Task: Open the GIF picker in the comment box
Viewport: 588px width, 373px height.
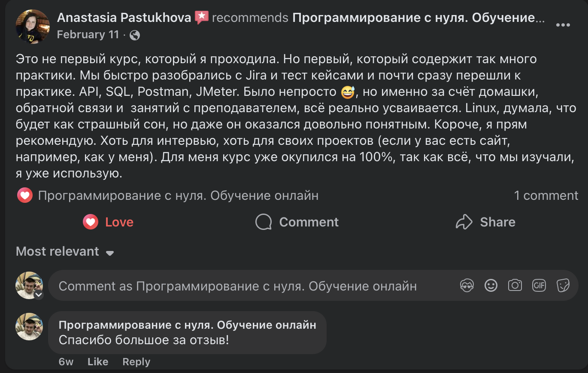Action: [539, 285]
